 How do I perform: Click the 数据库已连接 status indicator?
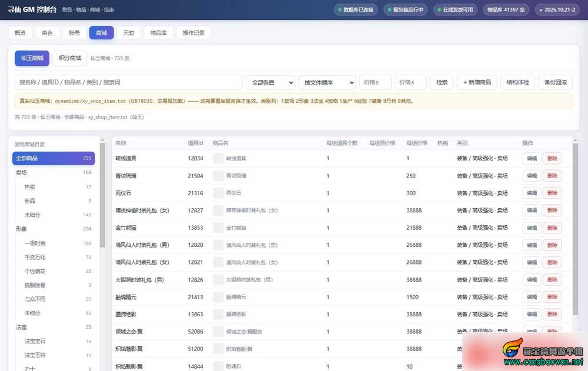[x=356, y=10]
